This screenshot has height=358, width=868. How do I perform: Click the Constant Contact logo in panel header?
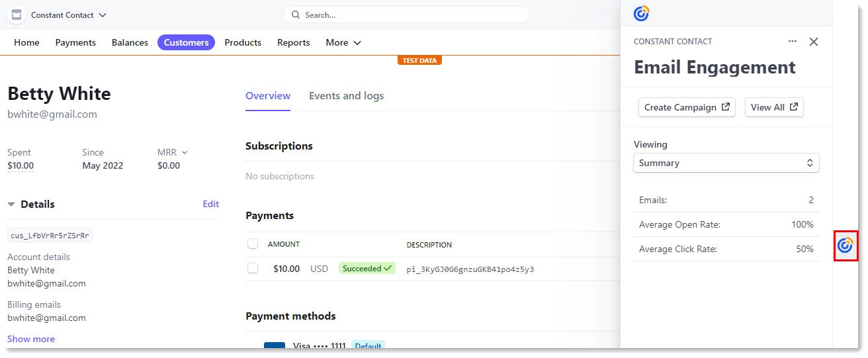tap(642, 13)
